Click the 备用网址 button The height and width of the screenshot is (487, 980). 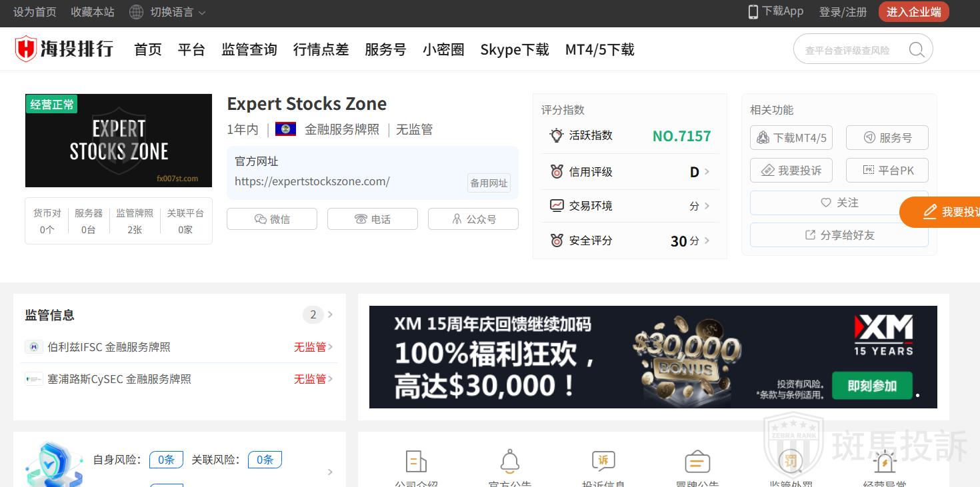(x=489, y=183)
